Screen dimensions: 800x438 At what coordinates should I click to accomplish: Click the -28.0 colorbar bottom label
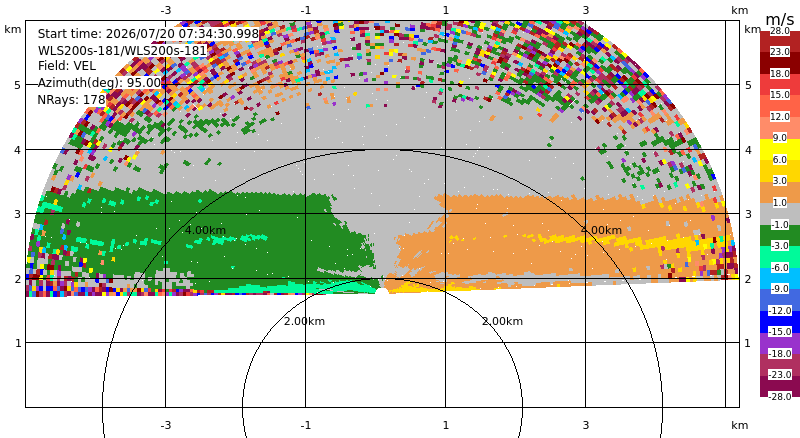coord(780,396)
